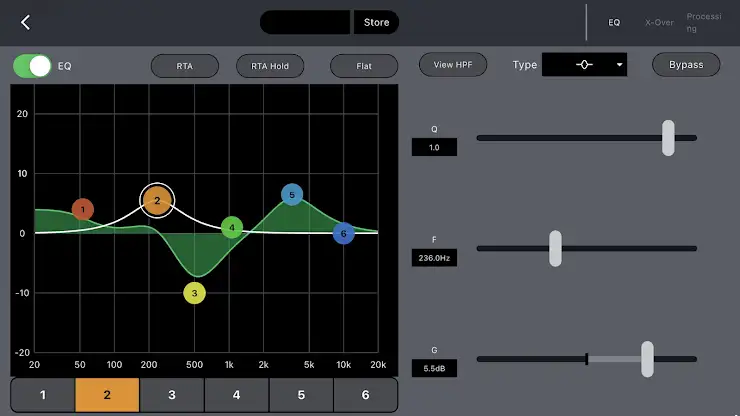Image resolution: width=740 pixels, height=416 pixels.
Task: Switch to the Processing tab
Action: (704, 23)
